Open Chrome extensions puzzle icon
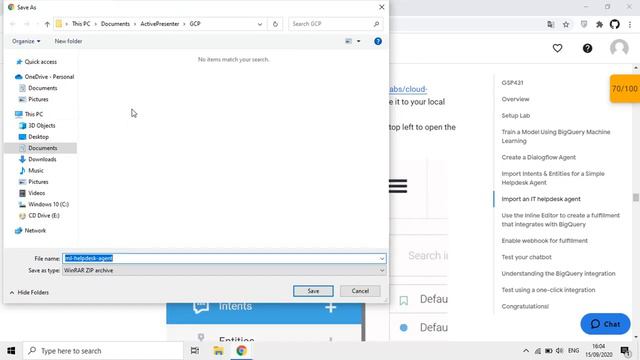This screenshot has width=640, height=360. [599, 24]
